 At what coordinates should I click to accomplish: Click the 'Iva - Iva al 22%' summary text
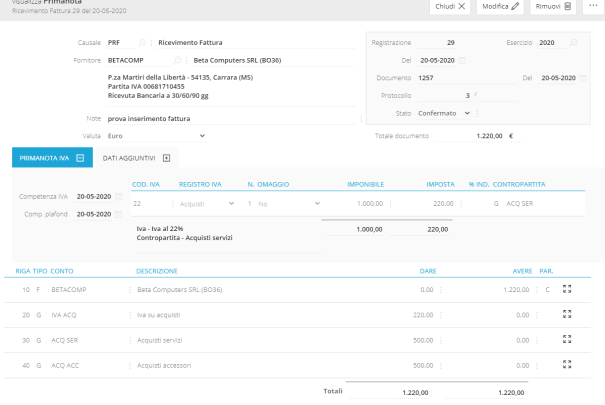pyautogui.click(x=160, y=229)
